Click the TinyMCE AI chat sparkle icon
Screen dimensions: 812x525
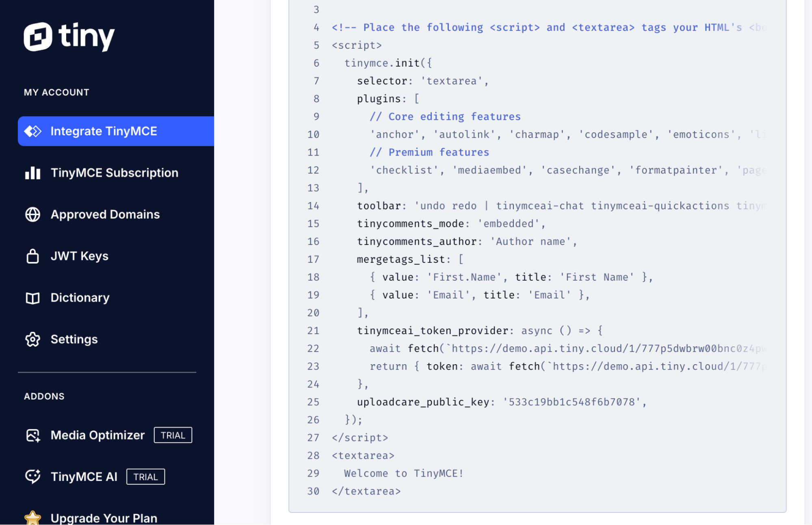click(x=33, y=477)
